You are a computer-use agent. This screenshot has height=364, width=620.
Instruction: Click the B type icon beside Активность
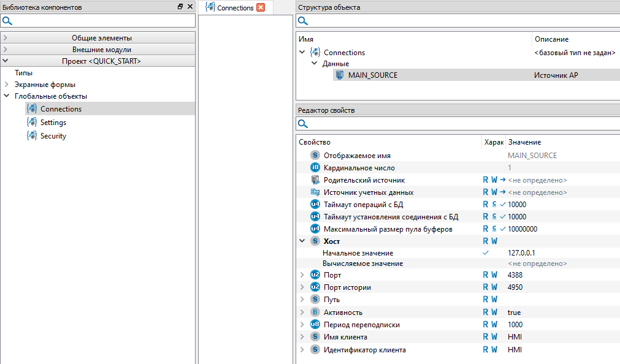click(315, 312)
